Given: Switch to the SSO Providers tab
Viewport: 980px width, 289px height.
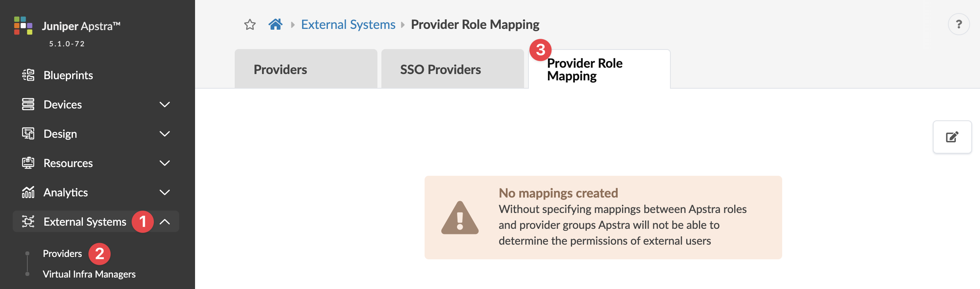Looking at the screenshot, I should 440,70.
